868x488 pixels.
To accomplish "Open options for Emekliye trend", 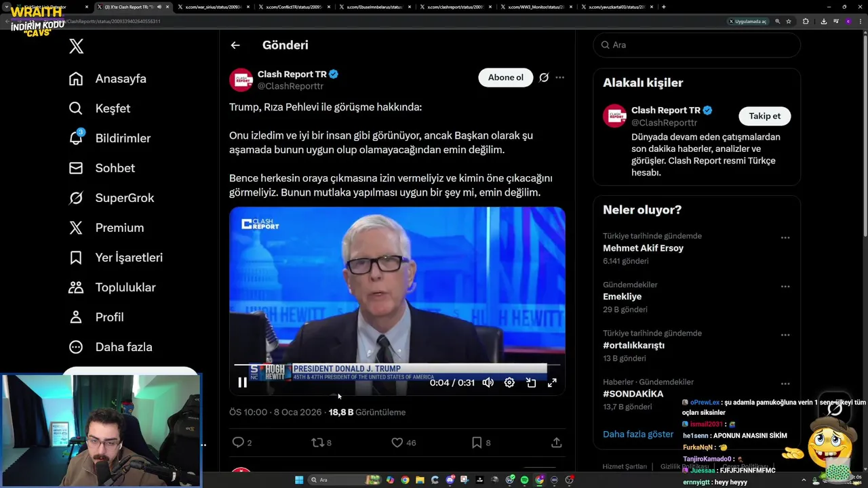I will pos(785,287).
